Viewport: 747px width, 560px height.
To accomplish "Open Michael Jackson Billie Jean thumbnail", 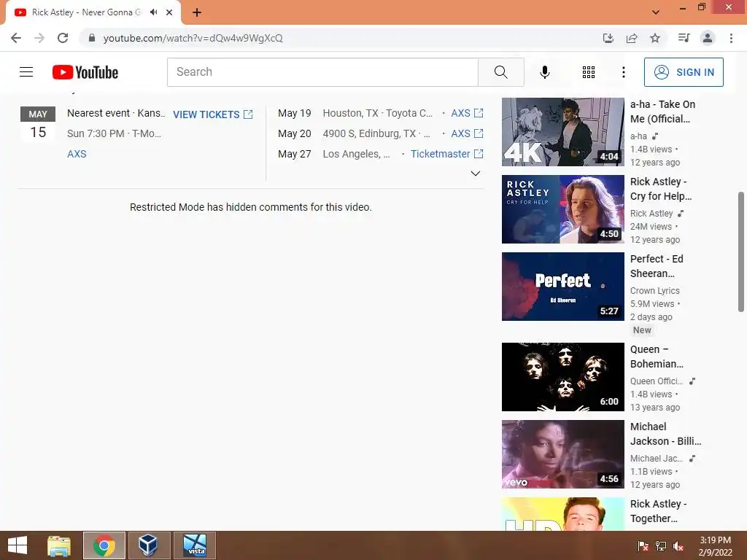I will (x=562, y=454).
